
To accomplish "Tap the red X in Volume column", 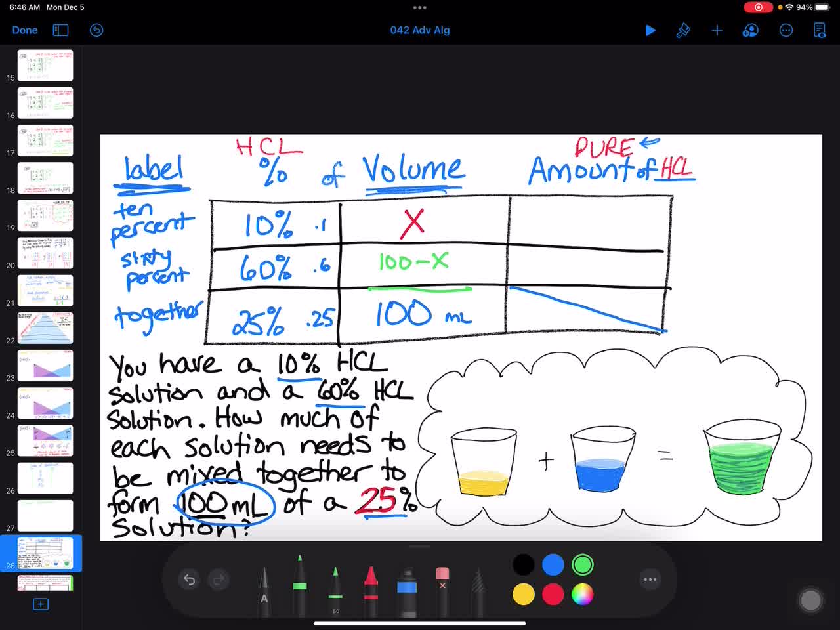I will 413,223.
